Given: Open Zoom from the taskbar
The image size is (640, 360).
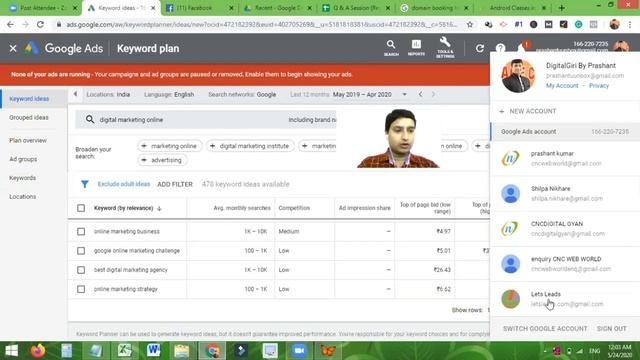Looking at the screenshot, I should [x=299, y=351].
